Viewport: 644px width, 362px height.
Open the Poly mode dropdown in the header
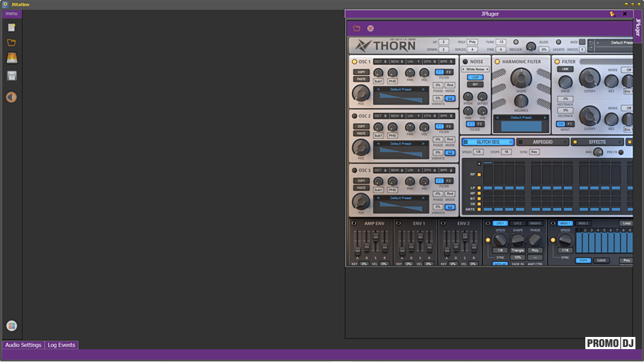472,42
